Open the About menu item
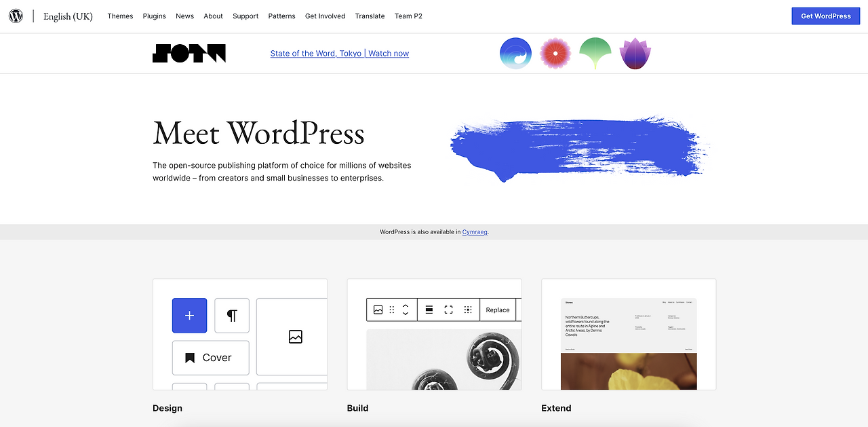 [x=213, y=16]
